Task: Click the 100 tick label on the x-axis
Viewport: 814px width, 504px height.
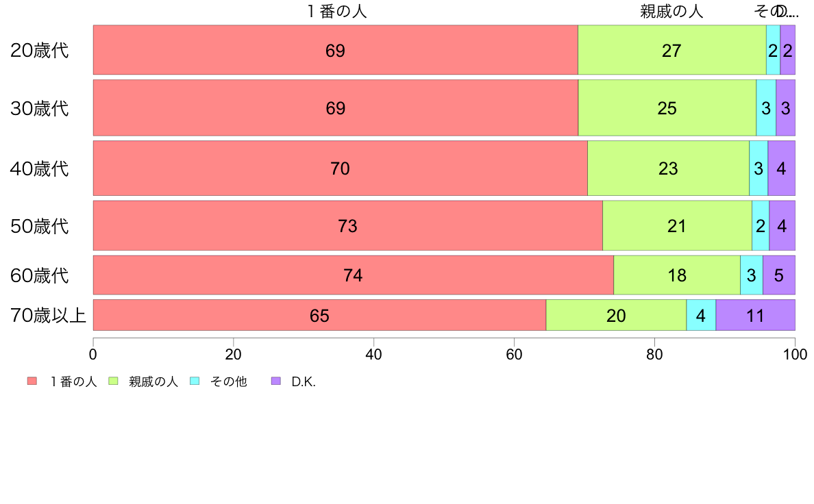Action: [x=795, y=354]
